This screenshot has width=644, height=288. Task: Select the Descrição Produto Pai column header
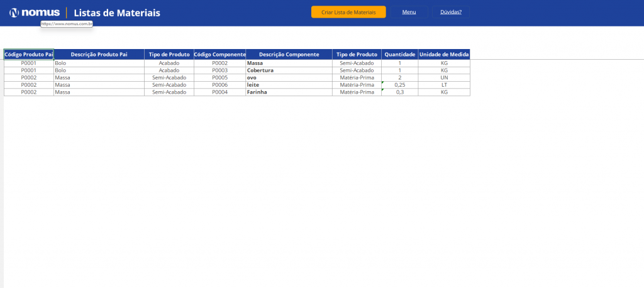point(99,55)
